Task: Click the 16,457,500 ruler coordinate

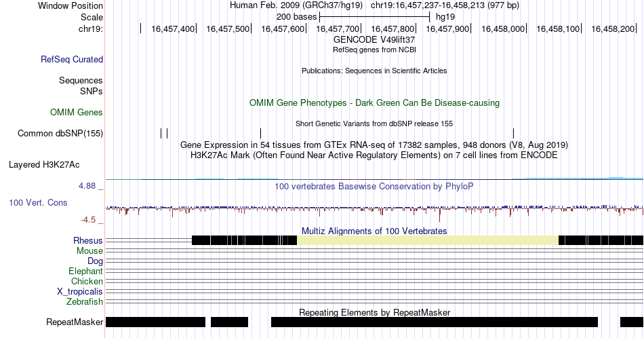Action: pyautogui.click(x=228, y=29)
